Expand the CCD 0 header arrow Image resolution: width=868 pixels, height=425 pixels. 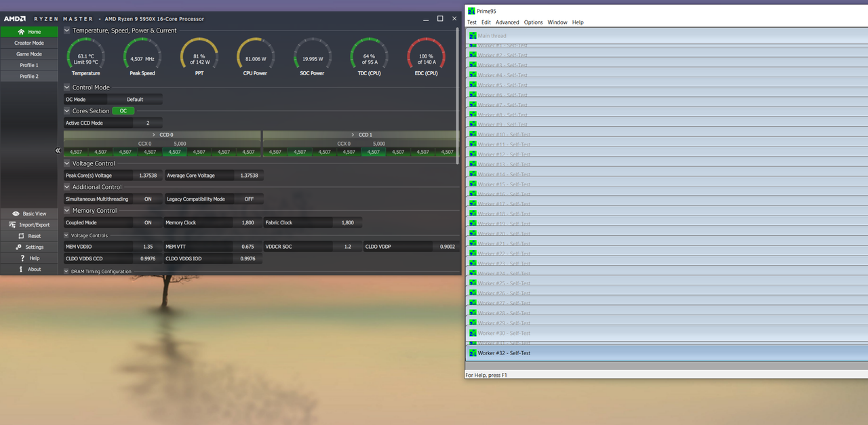154,135
